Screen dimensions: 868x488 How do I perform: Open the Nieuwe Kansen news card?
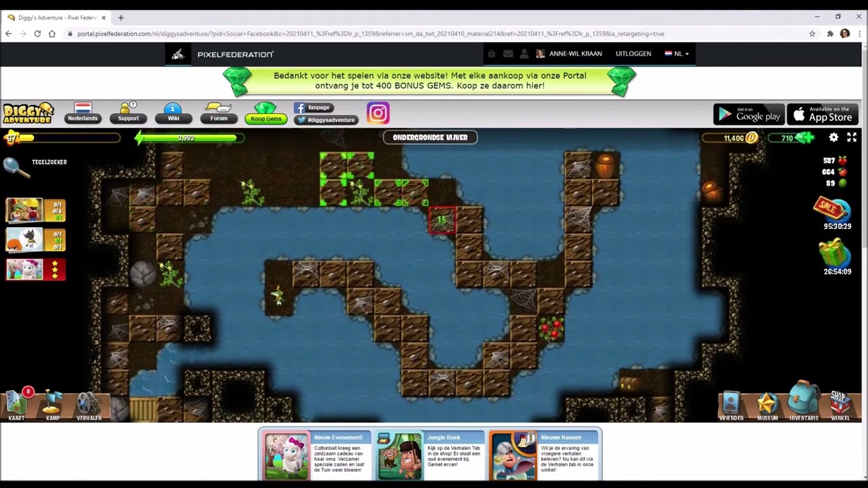tap(543, 455)
